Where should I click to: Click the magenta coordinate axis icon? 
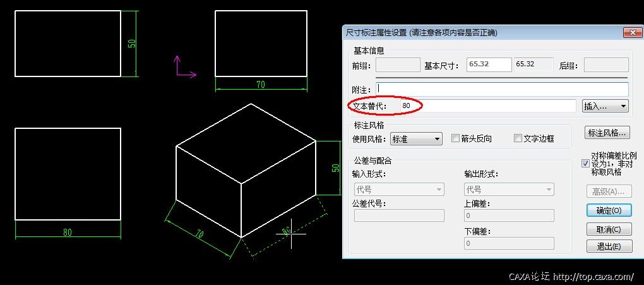(185, 66)
